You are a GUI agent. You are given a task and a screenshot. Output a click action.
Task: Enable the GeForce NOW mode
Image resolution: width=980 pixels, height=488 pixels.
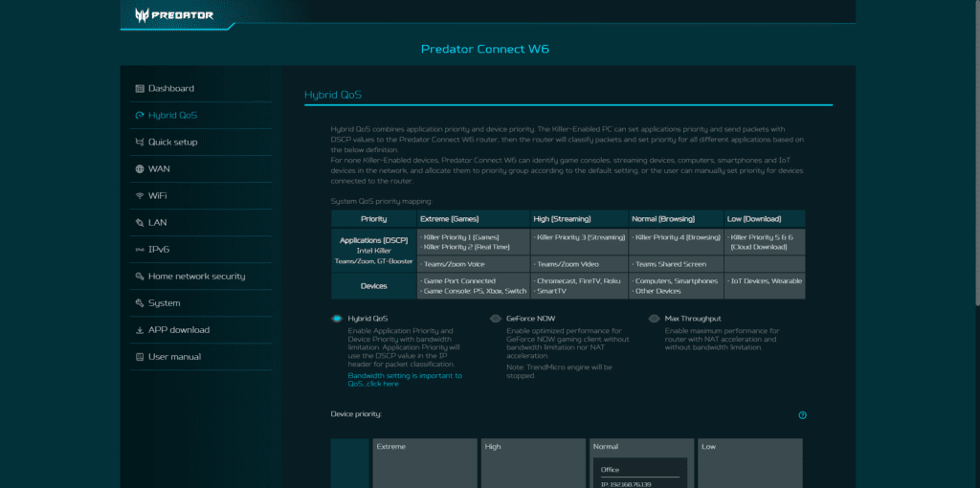click(x=496, y=319)
